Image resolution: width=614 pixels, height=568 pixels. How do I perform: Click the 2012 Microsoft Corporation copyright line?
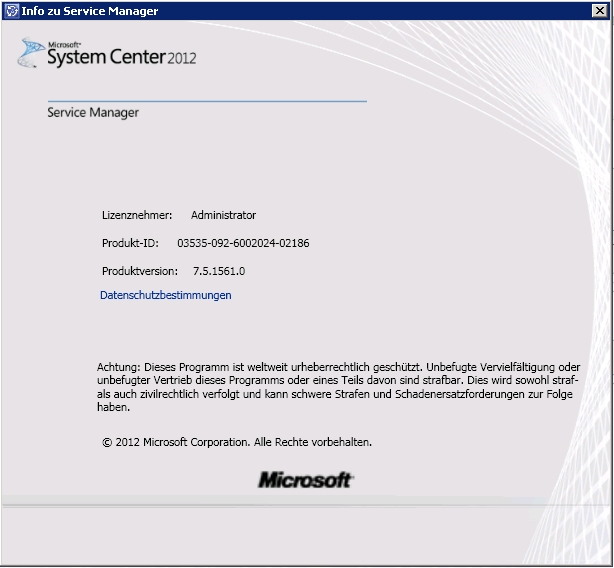(x=236, y=441)
